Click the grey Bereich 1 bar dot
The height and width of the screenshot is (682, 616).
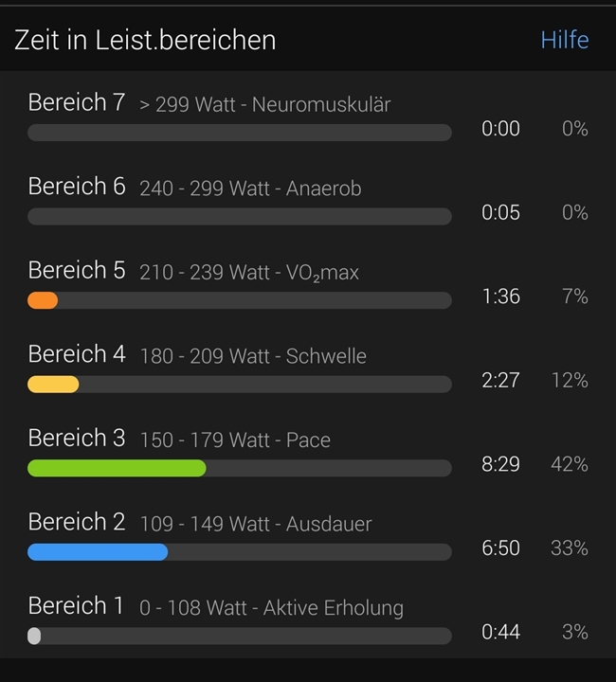34,636
